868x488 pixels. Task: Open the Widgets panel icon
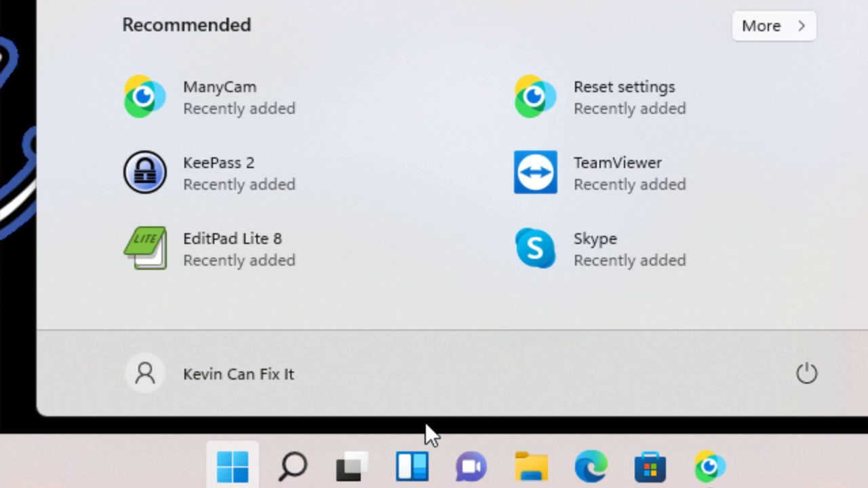coord(412,466)
